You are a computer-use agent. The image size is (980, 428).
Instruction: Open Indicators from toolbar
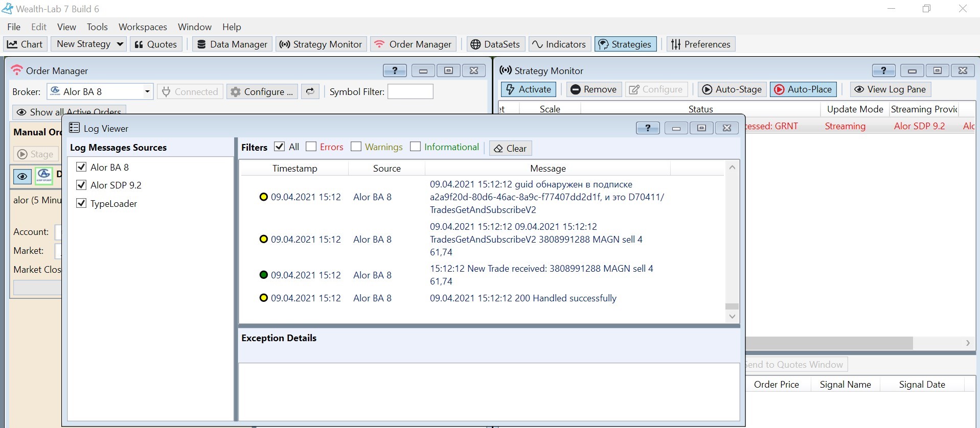point(559,44)
